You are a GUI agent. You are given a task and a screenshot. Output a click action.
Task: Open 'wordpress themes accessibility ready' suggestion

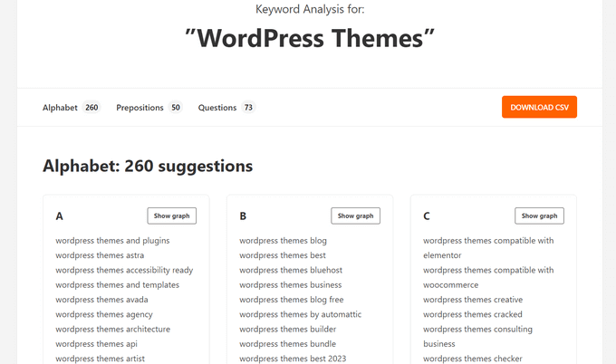[x=124, y=270]
